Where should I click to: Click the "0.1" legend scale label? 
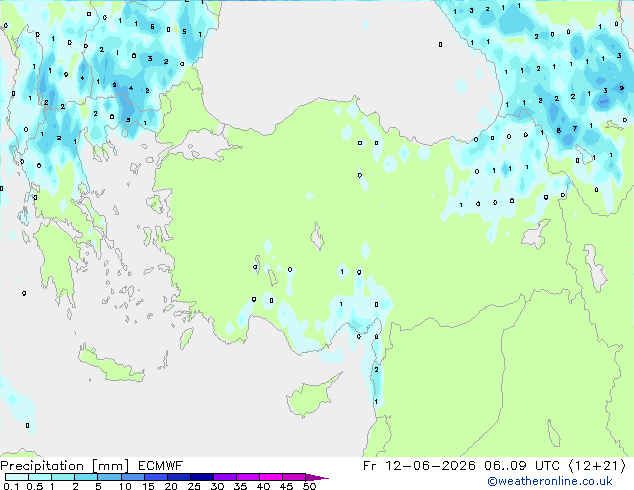click(11, 486)
